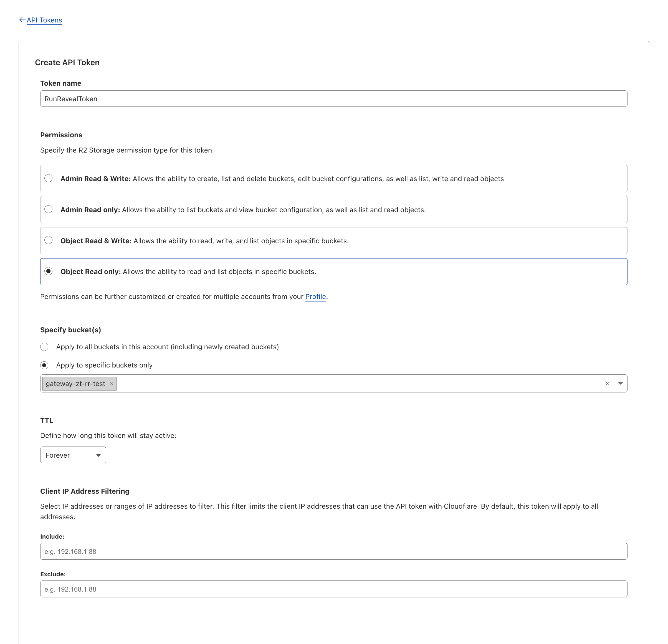
Task: Expand the bucket selector dropdown arrow
Action: click(620, 384)
